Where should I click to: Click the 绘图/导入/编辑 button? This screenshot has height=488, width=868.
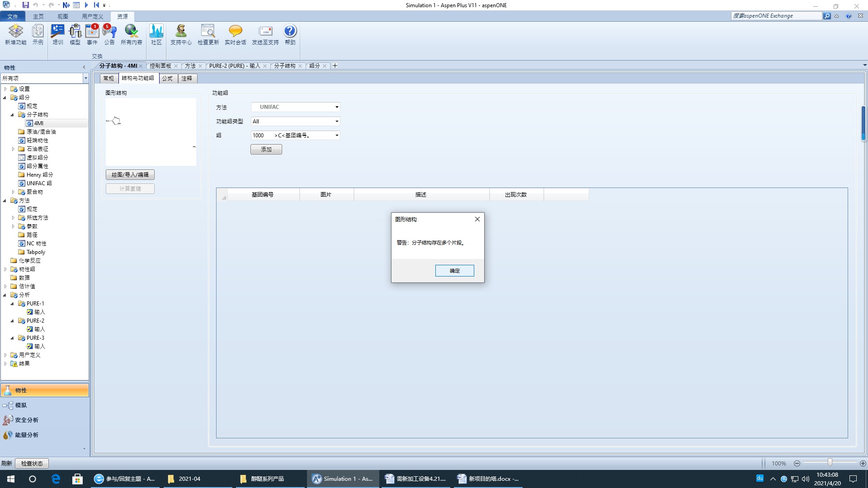point(130,174)
